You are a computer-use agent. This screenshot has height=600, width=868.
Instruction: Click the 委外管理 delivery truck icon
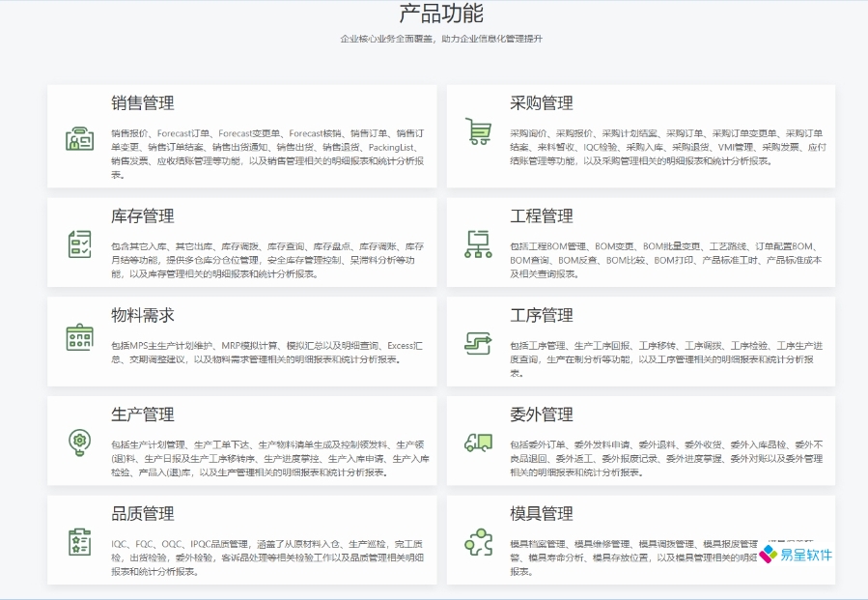click(478, 442)
